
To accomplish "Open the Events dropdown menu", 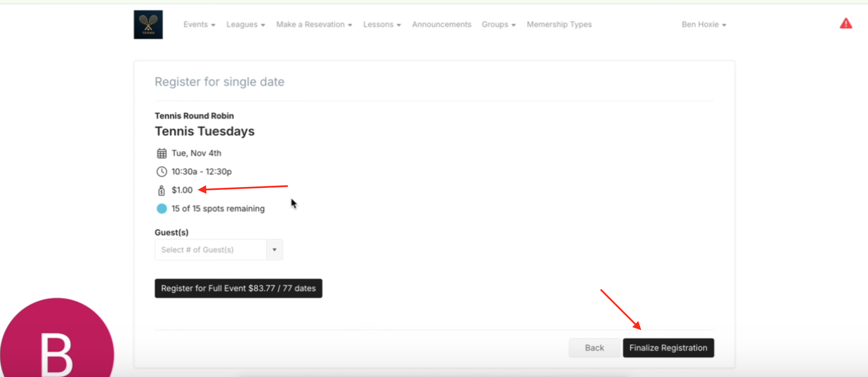I will pyautogui.click(x=199, y=25).
